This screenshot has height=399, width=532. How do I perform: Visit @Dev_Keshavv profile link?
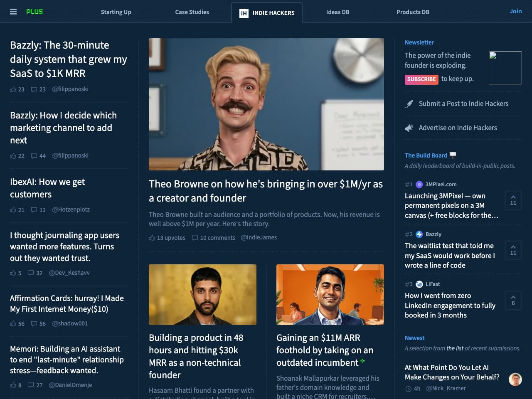69,273
